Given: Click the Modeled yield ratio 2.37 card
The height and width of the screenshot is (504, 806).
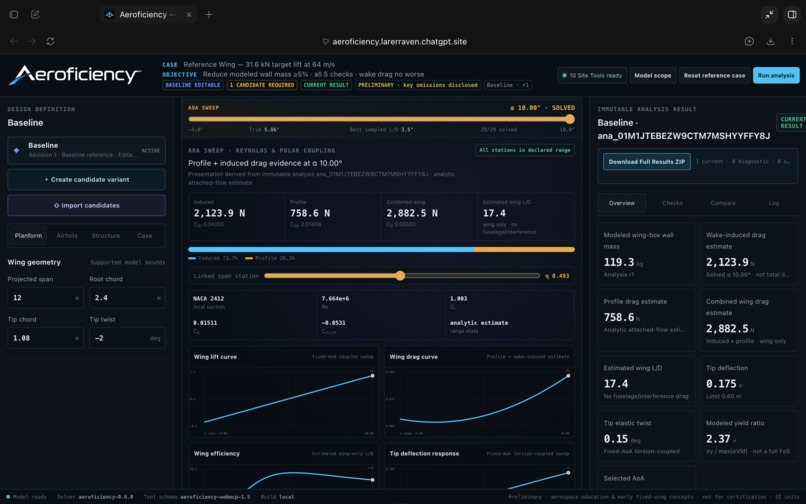Looking at the screenshot, I should [749, 436].
